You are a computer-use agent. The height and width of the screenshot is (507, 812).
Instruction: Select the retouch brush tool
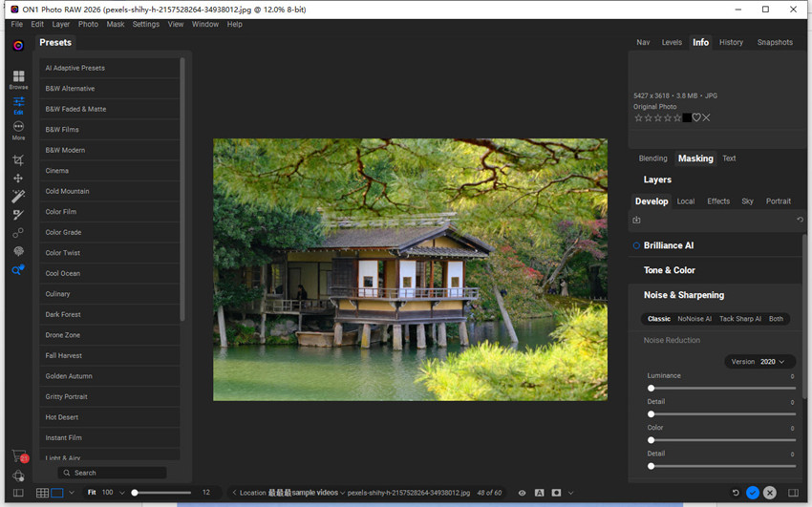[18, 215]
